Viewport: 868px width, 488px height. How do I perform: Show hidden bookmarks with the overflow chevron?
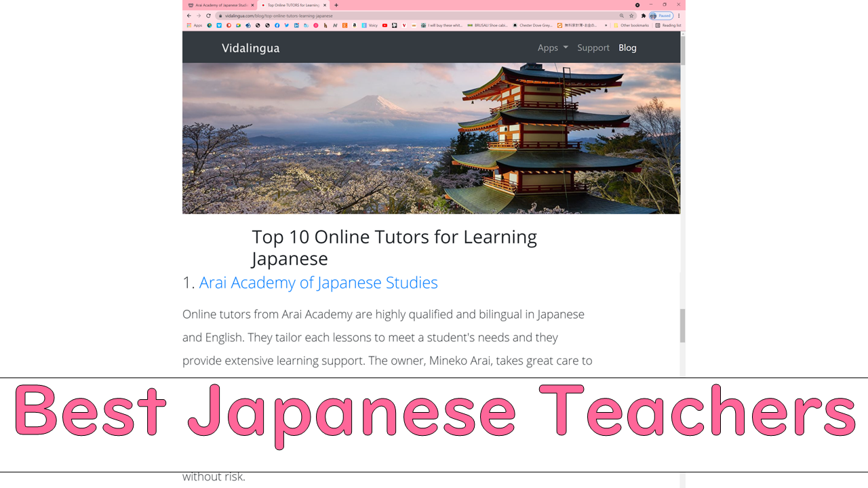point(606,26)
